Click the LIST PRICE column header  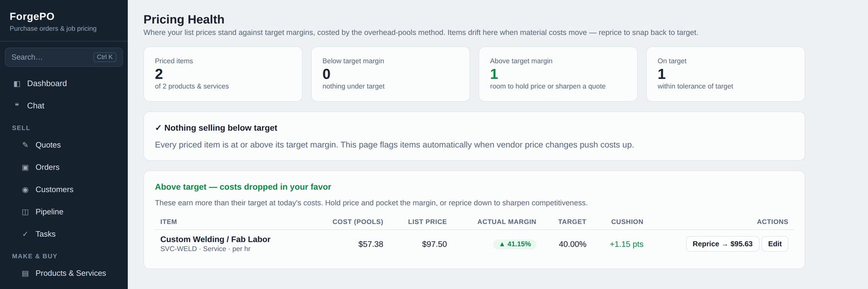coord(427,222)
